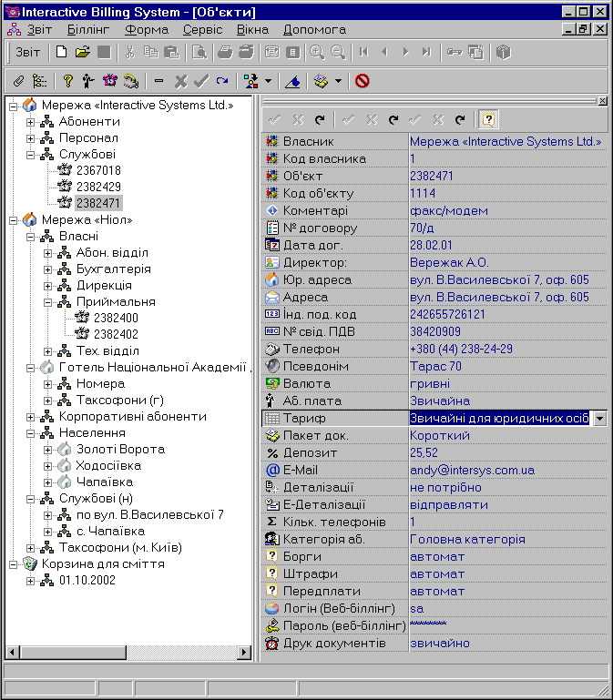Click the Телефон value +380 (44) 238-24-29
Viewport: 613px width, 700px height.
click(x=461, y=350)
